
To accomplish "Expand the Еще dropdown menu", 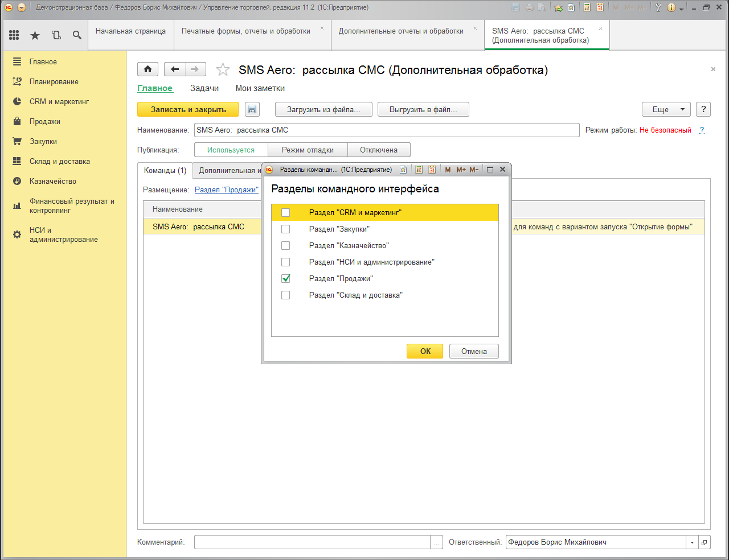I will coord(666,109).
